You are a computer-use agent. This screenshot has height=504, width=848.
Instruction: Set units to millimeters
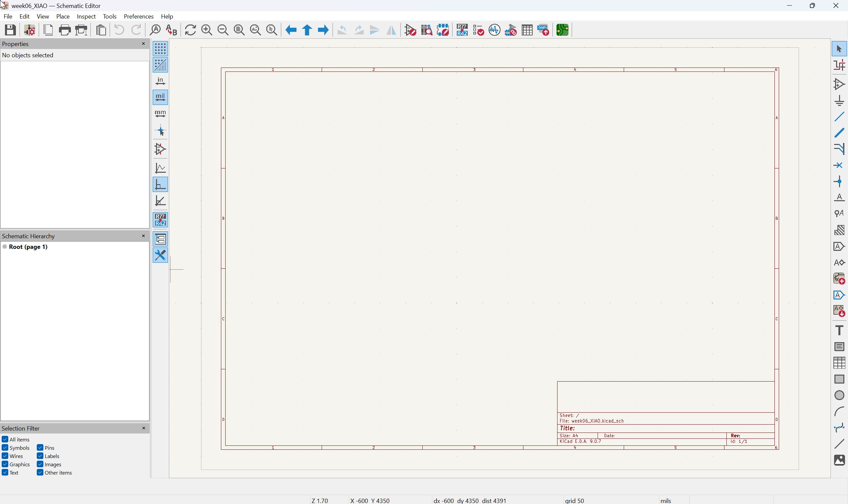pyautogui.click(x=160, y=114)
